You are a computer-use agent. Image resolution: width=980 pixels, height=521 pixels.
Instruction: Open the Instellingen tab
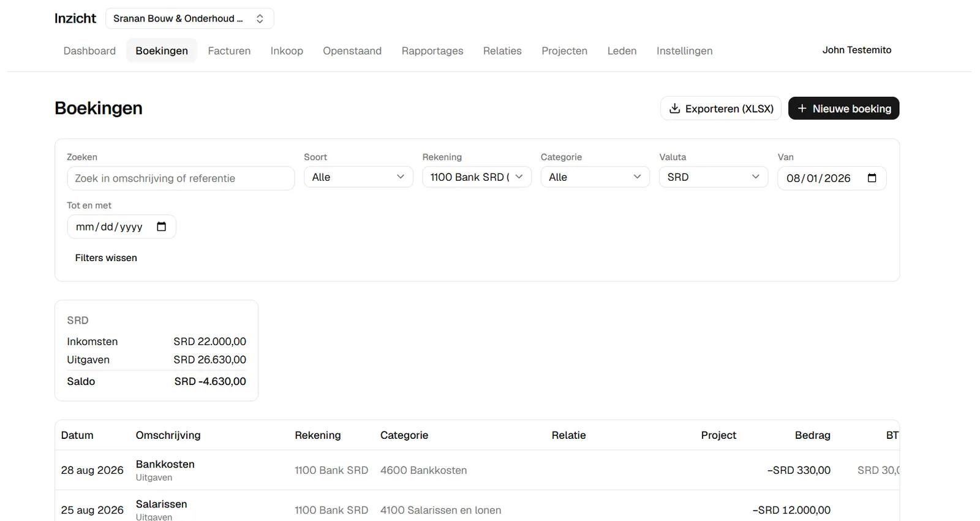point(684,51)
